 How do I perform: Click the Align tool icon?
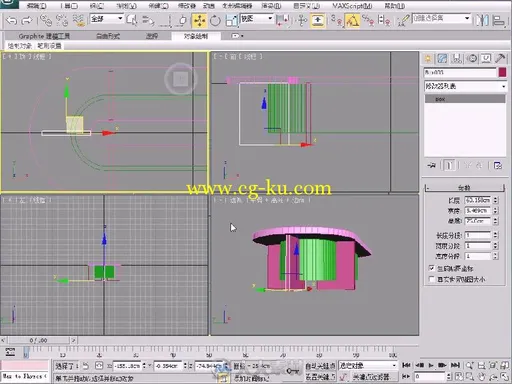pyautogui.click(x=499, y=21)
